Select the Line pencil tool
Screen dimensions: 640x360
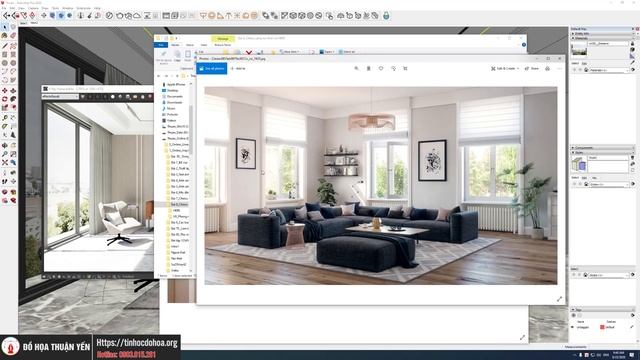pos(4,46)
